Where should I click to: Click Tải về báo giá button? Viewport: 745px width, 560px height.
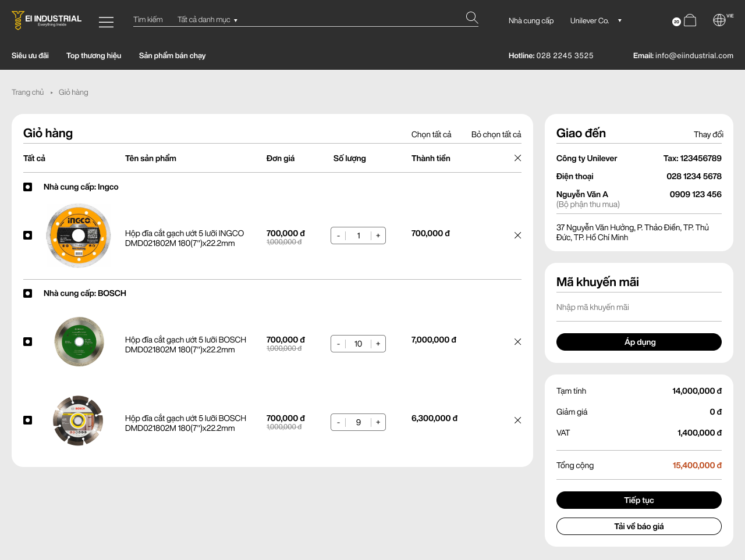pyautogui.click(x=639, y=526)
